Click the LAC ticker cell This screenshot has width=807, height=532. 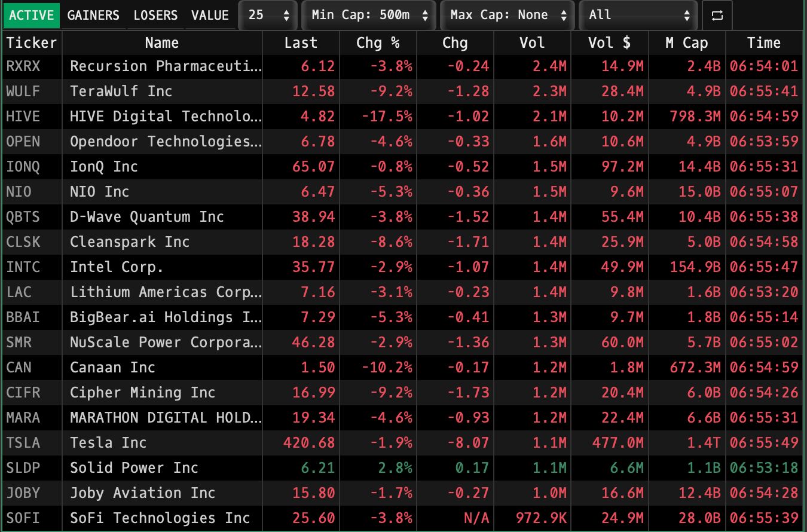[32, 292]
